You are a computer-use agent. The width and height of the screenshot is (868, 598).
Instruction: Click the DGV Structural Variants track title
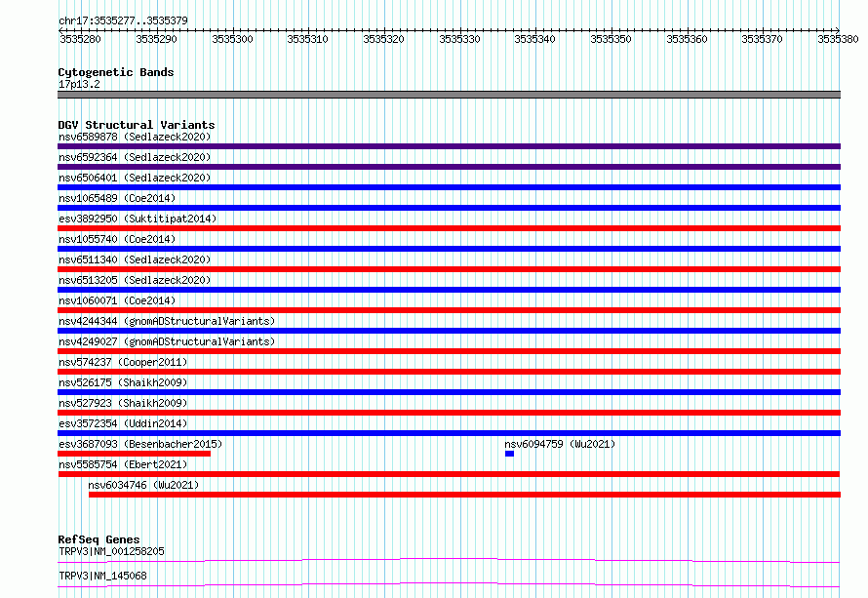[x=137, y=125]
